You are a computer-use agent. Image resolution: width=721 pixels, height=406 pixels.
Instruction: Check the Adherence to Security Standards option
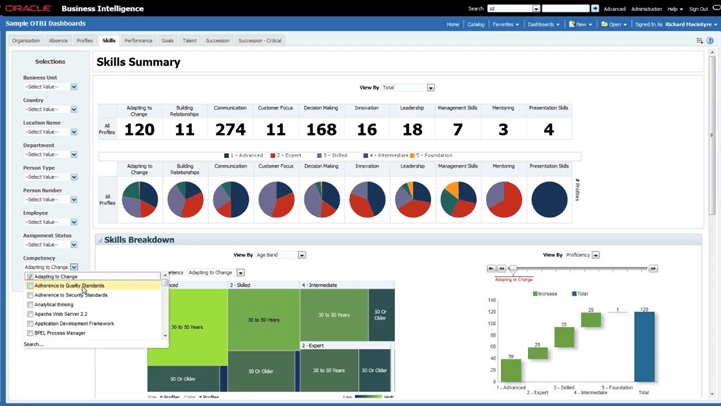pos(30,295)
